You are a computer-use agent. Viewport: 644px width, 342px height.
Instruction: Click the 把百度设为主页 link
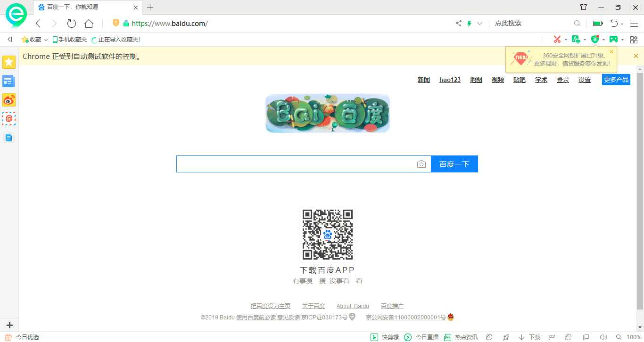(271, 306)
